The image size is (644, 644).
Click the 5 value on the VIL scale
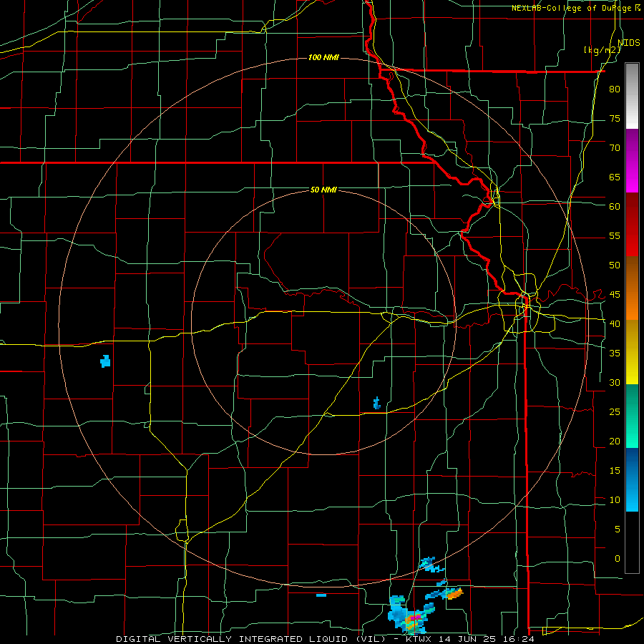pos(617,529)
